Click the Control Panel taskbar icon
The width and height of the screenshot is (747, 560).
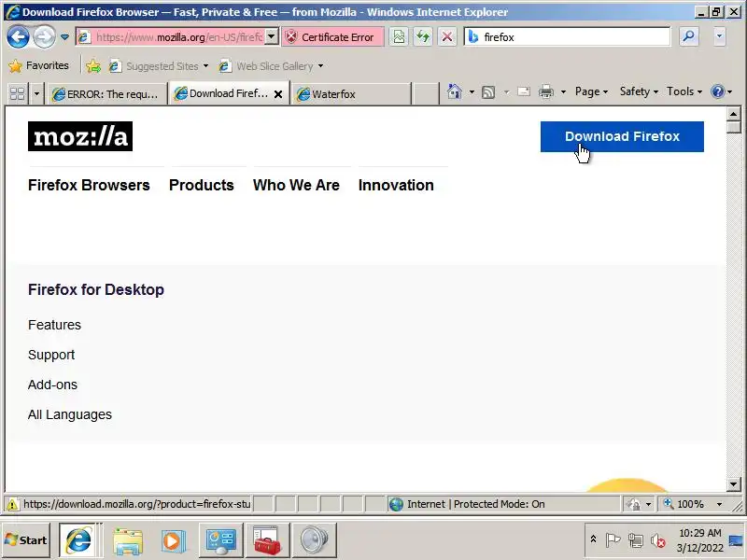click(220, 540)
